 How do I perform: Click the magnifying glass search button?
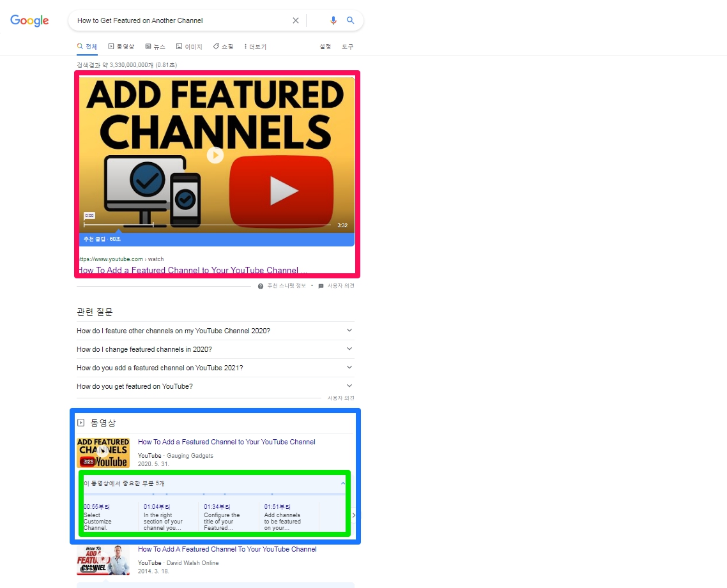pos(351,20)
